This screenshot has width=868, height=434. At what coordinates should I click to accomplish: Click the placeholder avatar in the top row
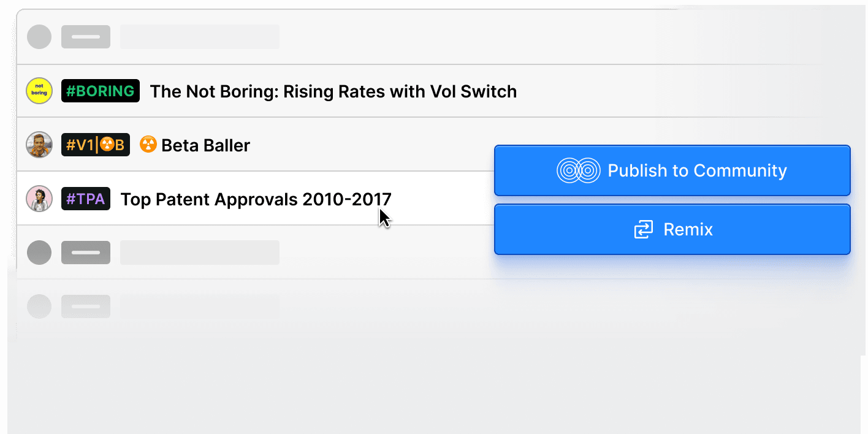[x=39, y=37]
